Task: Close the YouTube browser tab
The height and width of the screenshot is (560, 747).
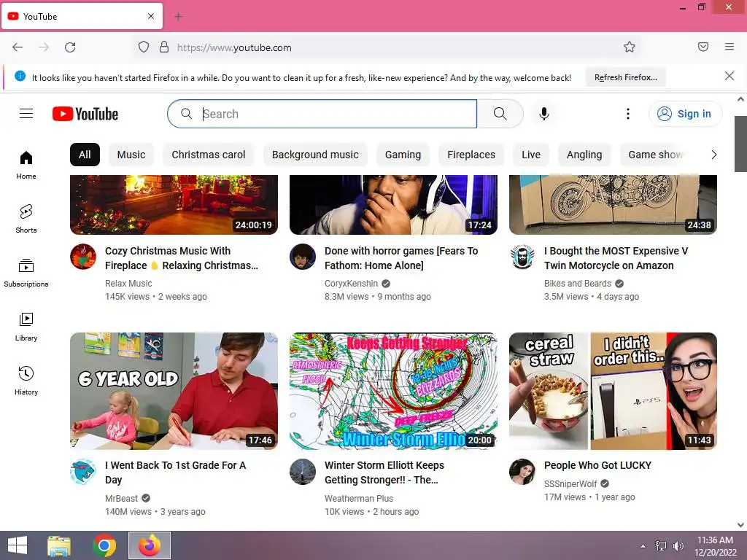Action: pyautogui.click(x=151, y=16)
